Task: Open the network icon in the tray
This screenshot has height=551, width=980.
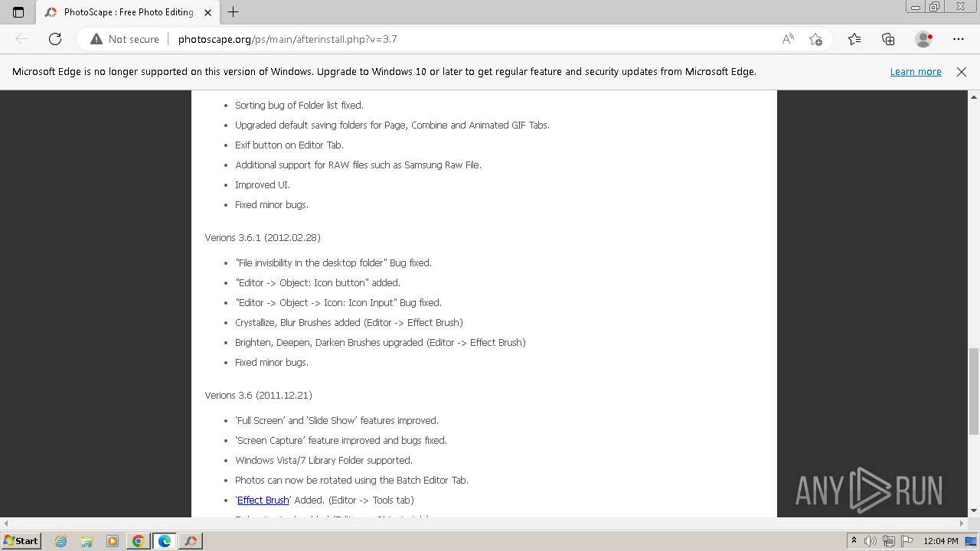Action: (x=889, y=541)
